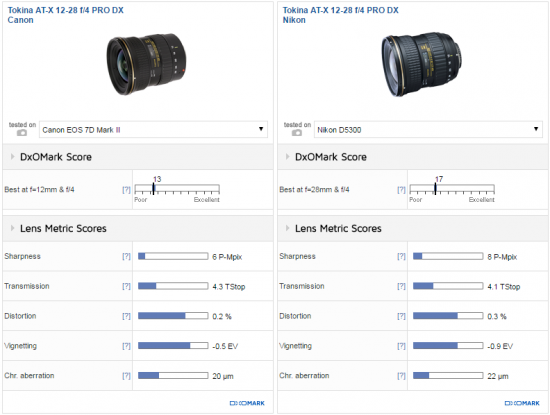Click the Canon Transmission bar at 4.3 TStop
The image size is (550, 415).
pyautogui.click(x=173, y=286)
